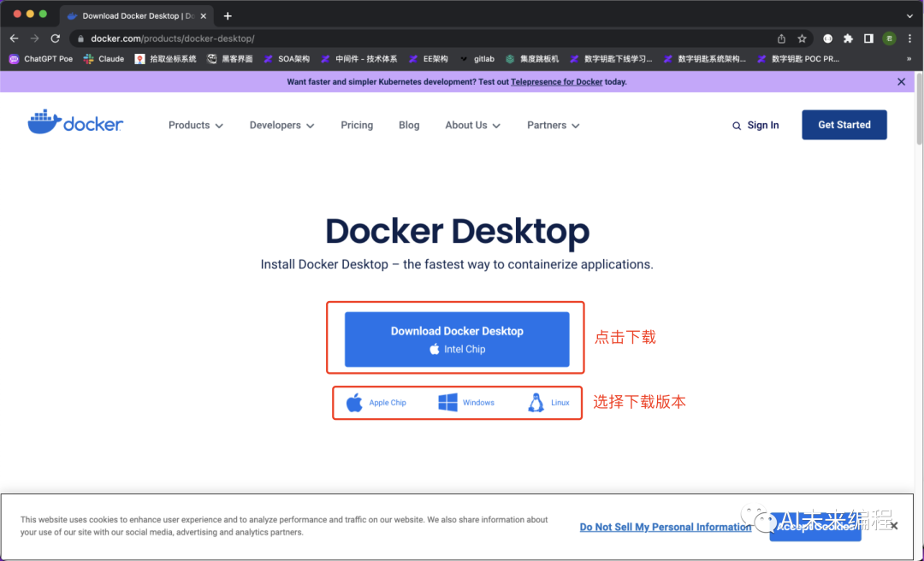Show hidden bookmarks overflow chevron
This screenshot has width=924, height=561.
point(909,59)
